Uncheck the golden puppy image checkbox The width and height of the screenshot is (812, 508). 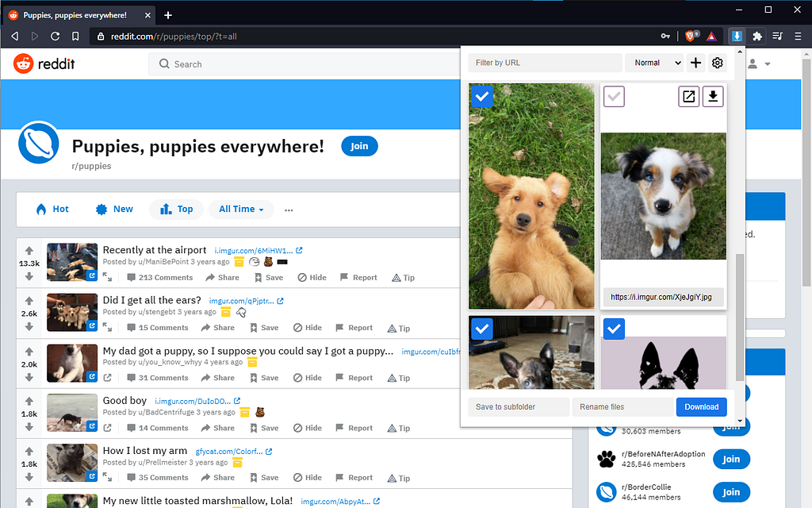(x=481, y=96)
